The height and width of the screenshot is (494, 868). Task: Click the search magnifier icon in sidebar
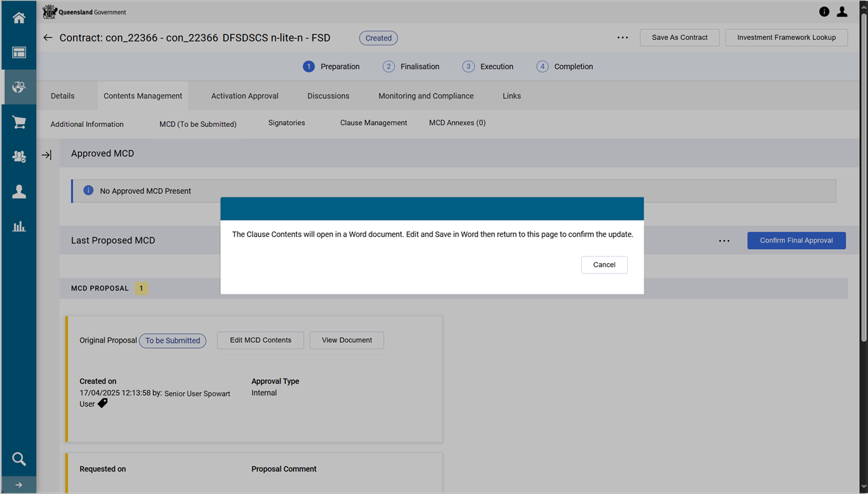(x=19, y=459)
